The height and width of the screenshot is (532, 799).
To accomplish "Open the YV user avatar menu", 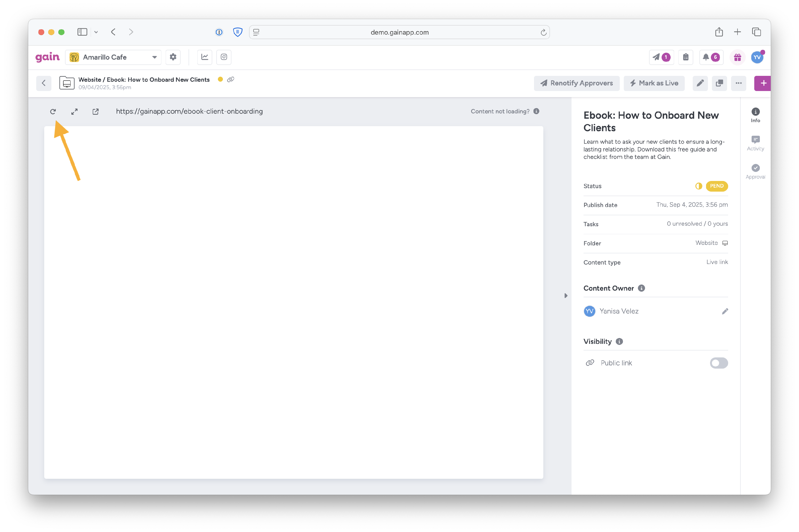I will click(x=757, y=57).
